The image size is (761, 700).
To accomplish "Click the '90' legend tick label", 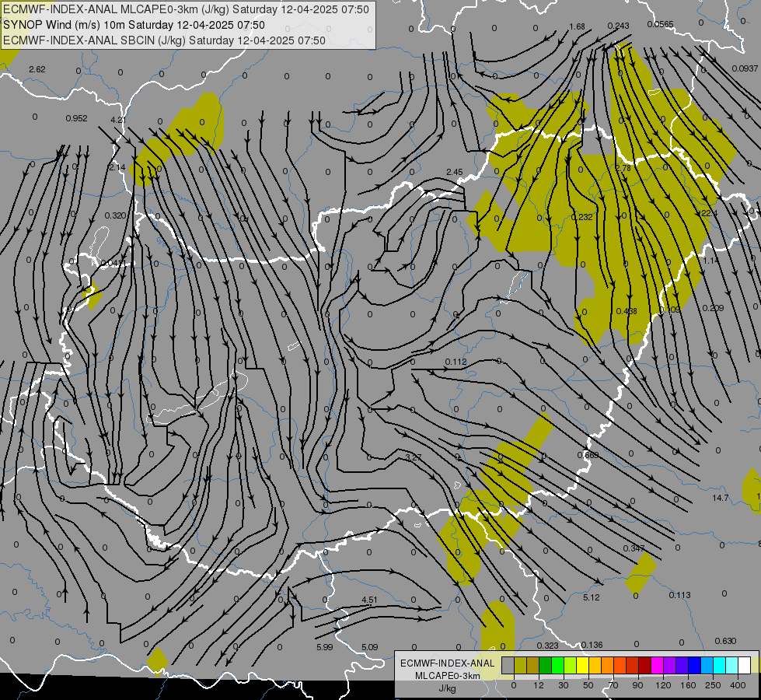I will point(637,685).
